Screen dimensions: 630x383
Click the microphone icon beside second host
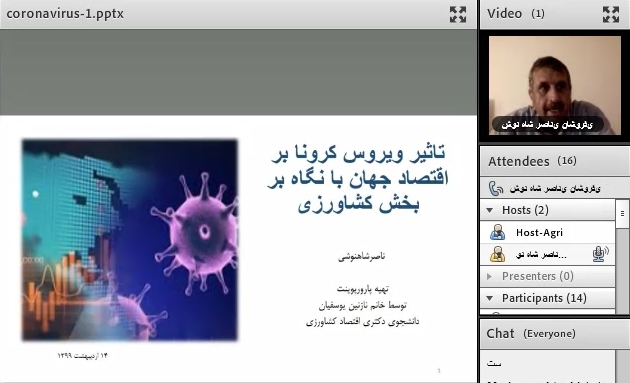[600, 254]
